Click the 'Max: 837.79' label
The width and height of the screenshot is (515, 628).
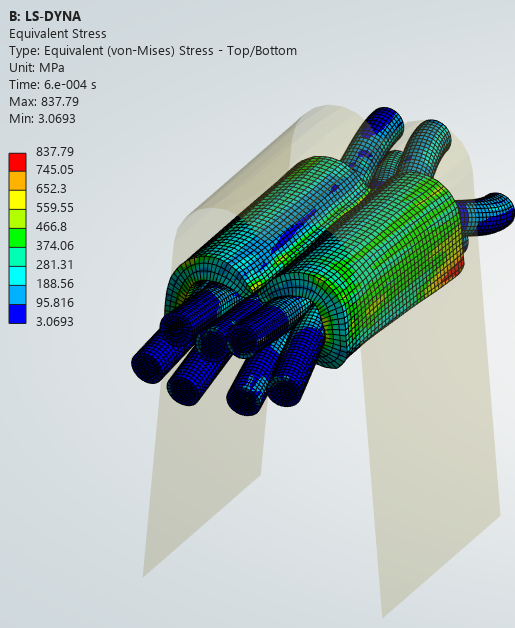point(44,102)
